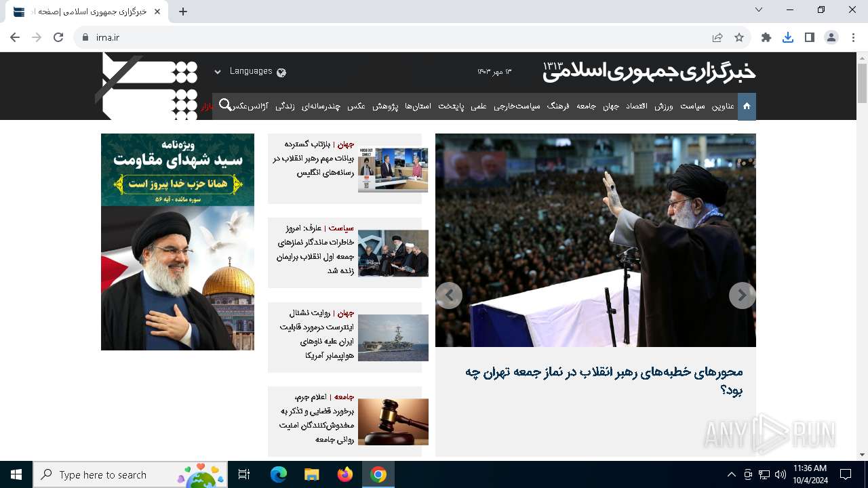868x488 pixels.
Task: Open the اقتصاد section
Action: pyautogui.click(x=637, y=106)
